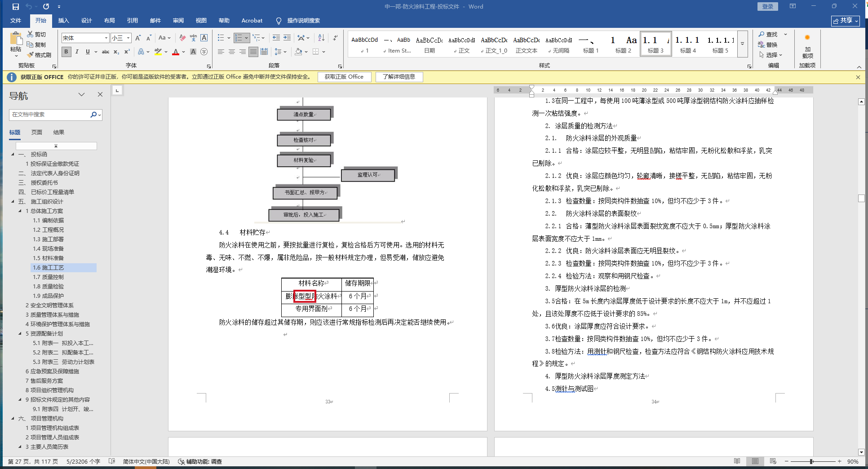This screenshot has height=469, width=868.
Task: Switch to Read Mode in the status bar
Action: pos(737,461)
